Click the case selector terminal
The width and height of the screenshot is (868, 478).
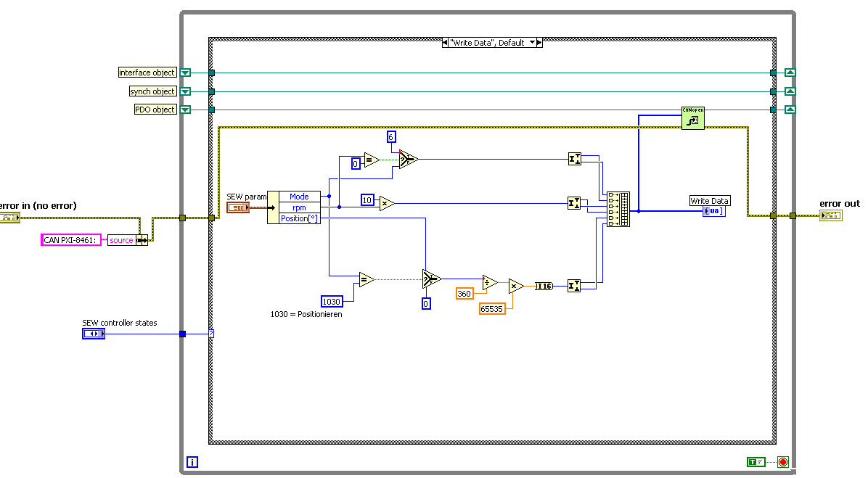tap(211, 334)
